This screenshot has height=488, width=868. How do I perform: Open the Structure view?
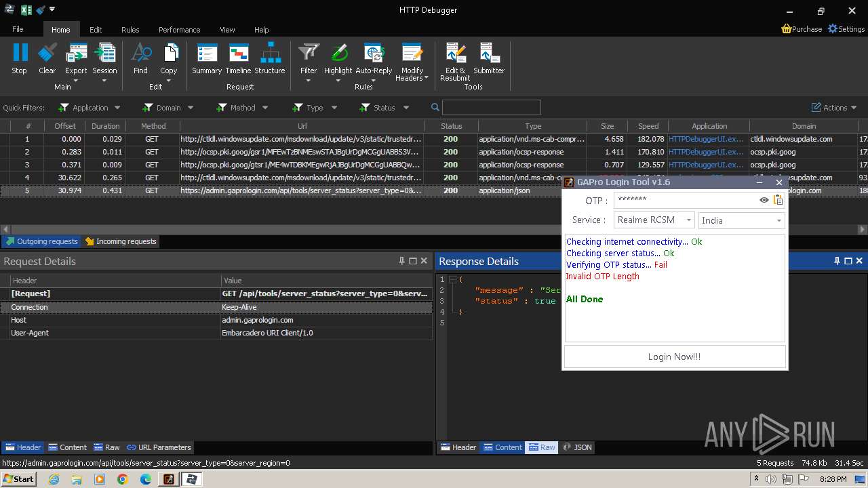(270, 58)
